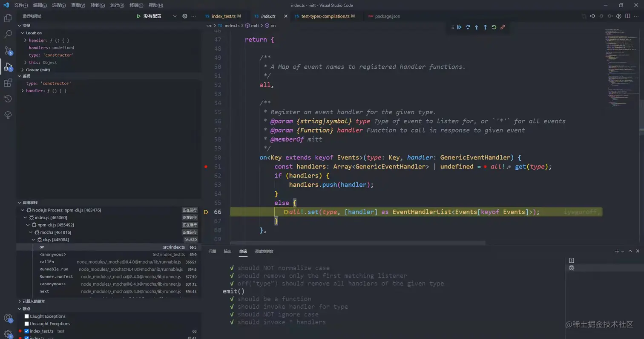Viewport: 644px width, 339px height.
Task: Create a new terminal with the plus icon
Action: coord(616,251)
